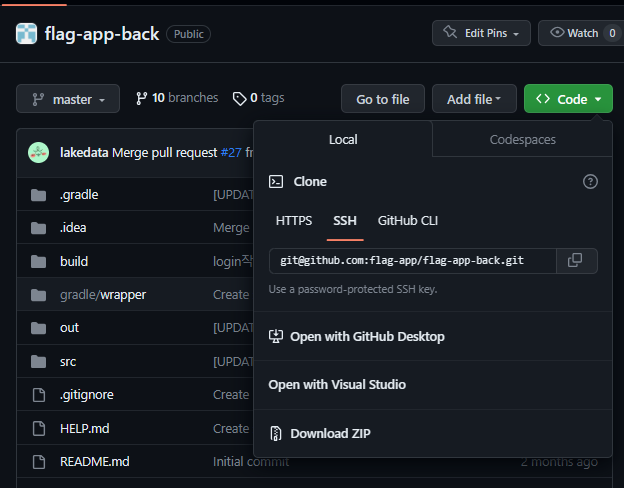This screenshot has height=488, width=624.
Task: Open the README.md file name
Action: click(95, 462)
